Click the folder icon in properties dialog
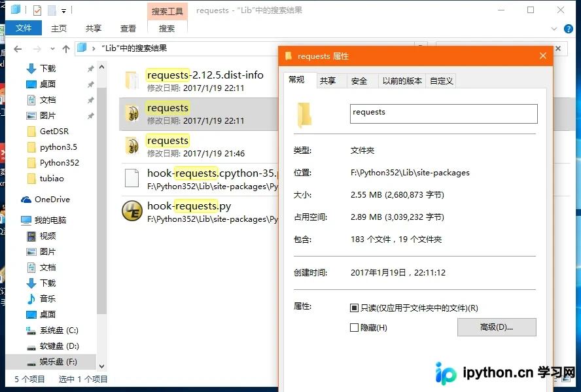 (304, 115)
